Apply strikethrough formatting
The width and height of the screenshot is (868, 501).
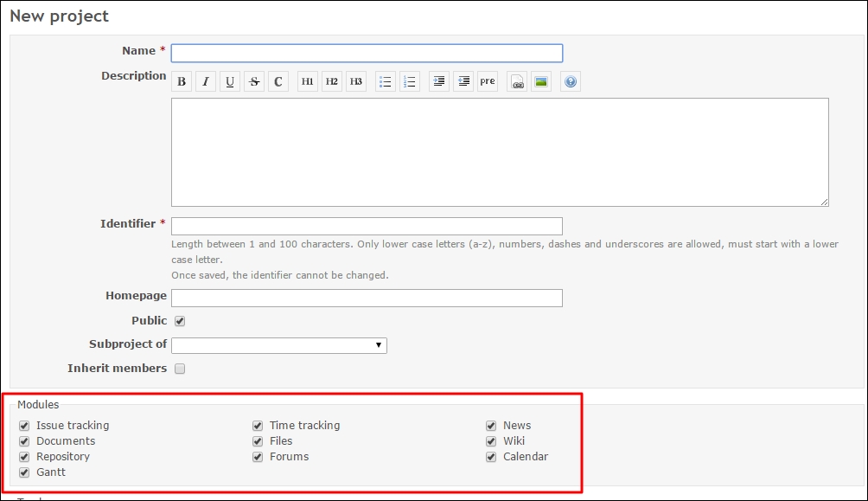click(x=254, y=82)
